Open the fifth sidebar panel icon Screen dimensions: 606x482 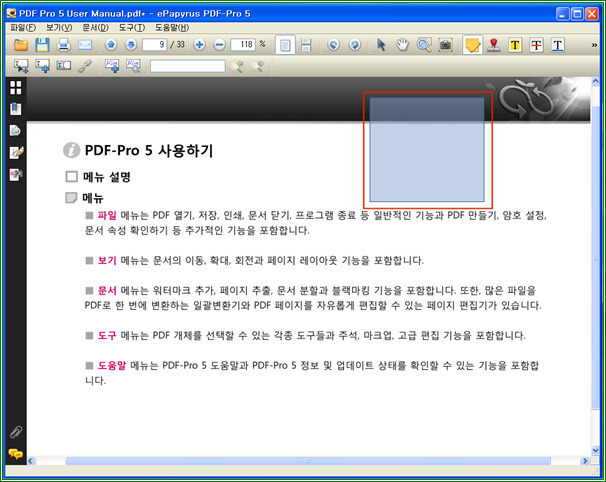pyautogui.click(x=16, y=175)
